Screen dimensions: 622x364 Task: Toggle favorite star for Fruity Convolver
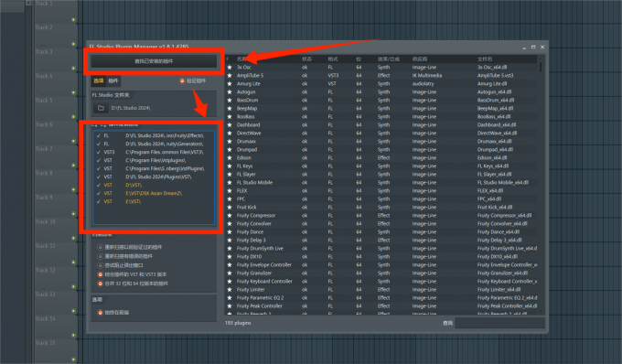point(230,224)
